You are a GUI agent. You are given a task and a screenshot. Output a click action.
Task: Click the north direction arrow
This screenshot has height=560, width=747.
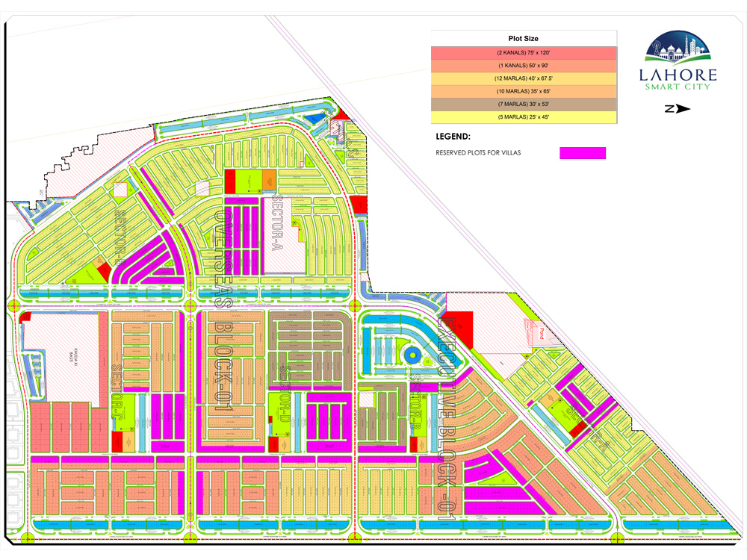[678, 109]
